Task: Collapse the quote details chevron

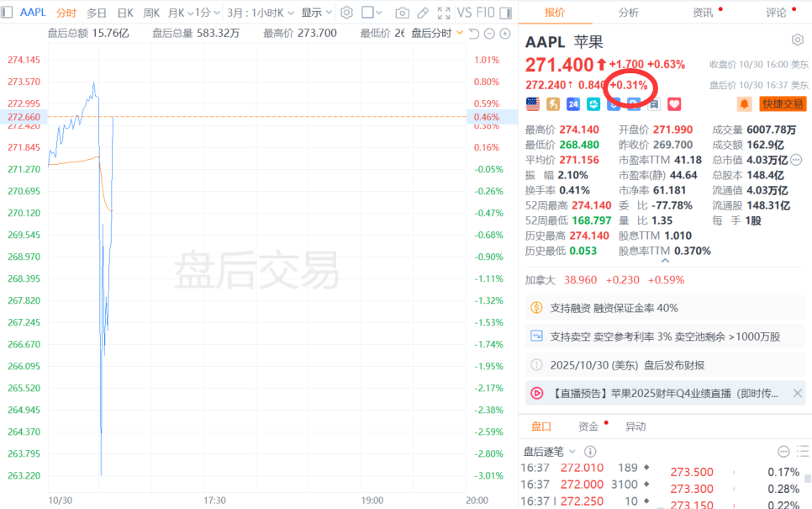Action: click(666, 262)
